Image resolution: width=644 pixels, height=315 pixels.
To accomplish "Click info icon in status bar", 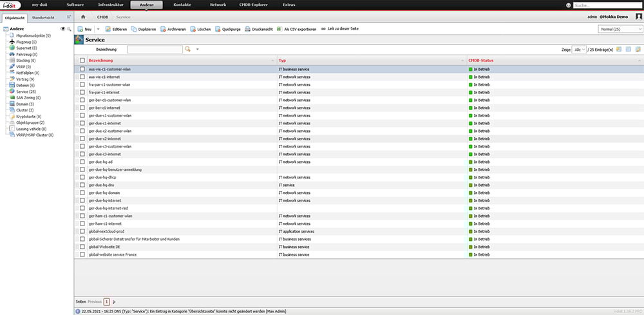I will pos(78,311).
